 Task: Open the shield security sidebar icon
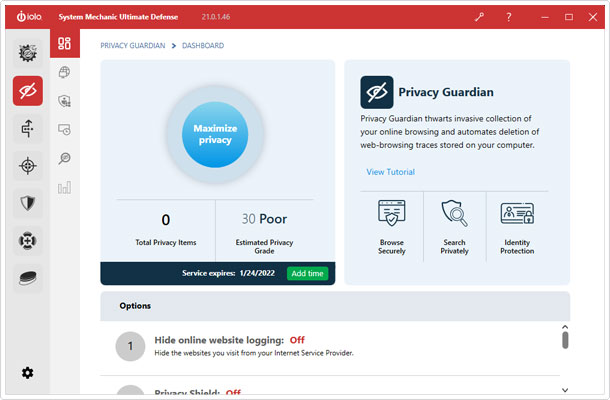pyautogui.click(x=28, y=203)
